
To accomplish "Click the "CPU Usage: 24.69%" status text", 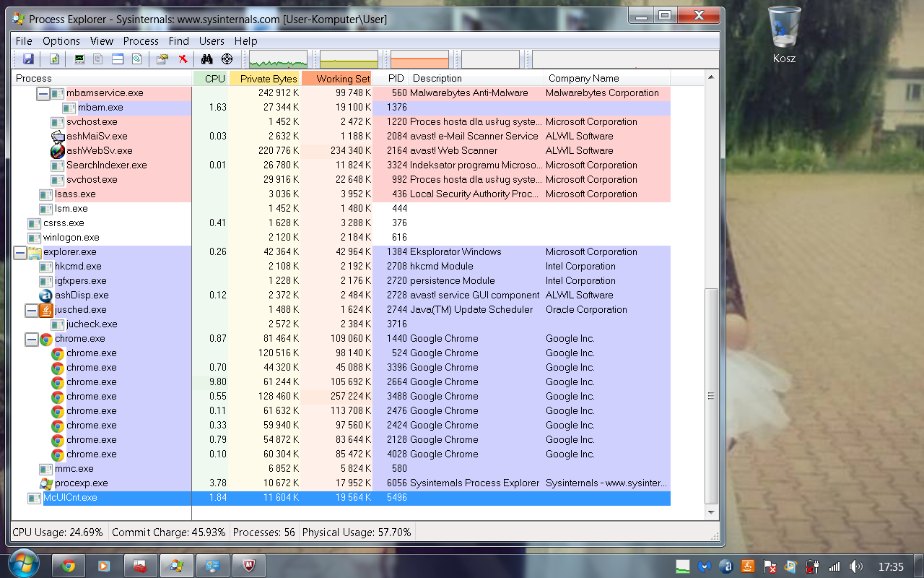I will click(x=58, y=532).
